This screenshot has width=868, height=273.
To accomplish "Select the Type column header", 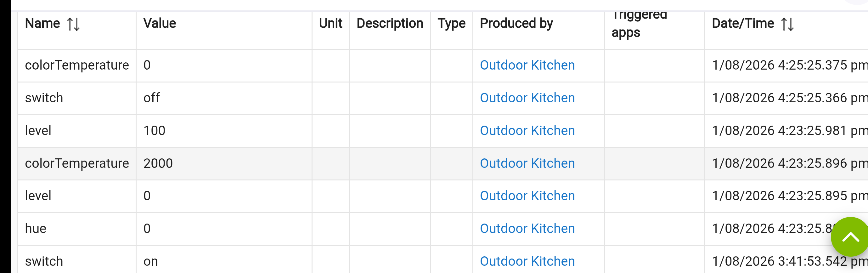I will (451, 24).
